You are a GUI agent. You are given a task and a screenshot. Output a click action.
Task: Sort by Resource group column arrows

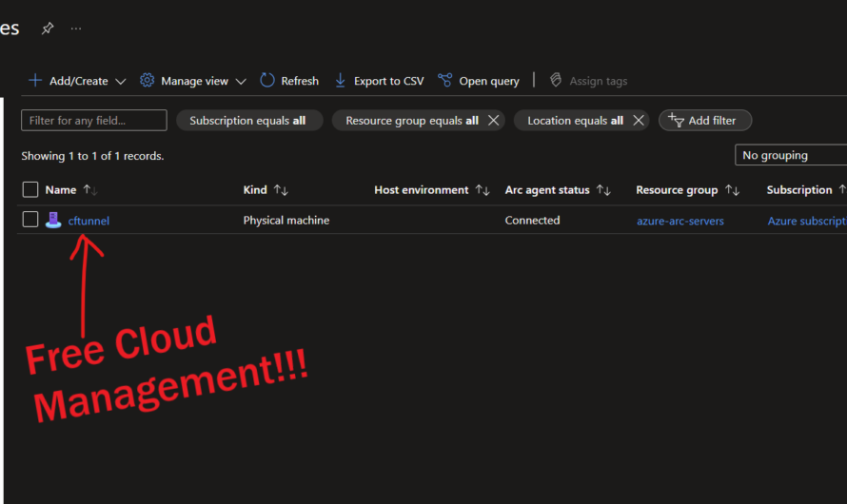pyautogui.click(x=733, y=190)
